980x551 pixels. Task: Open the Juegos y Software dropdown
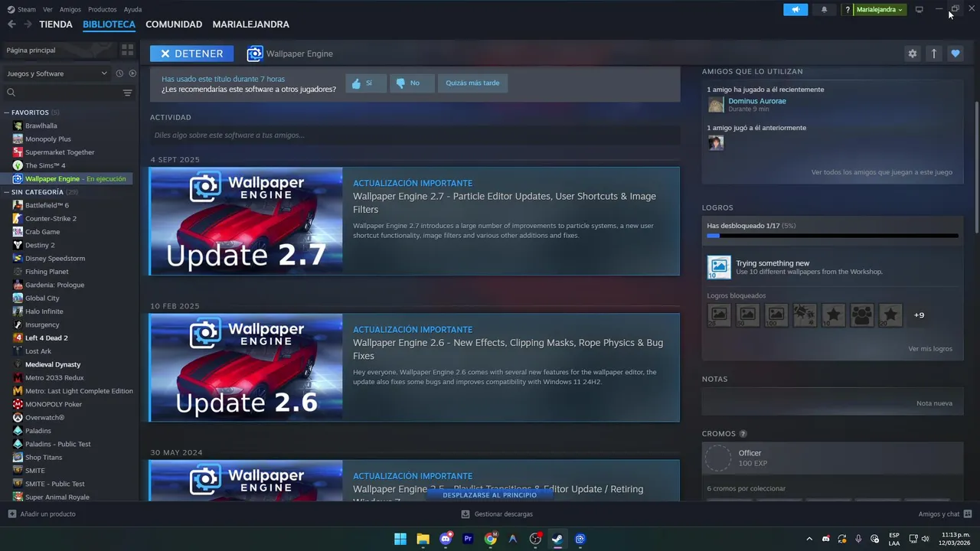pyautogui.click(x=57, y=73)
